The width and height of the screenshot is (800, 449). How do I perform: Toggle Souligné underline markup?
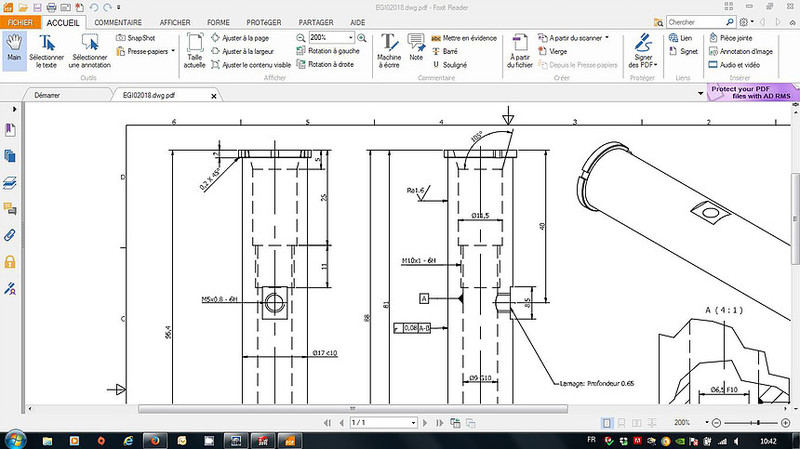tap(452, 62)
